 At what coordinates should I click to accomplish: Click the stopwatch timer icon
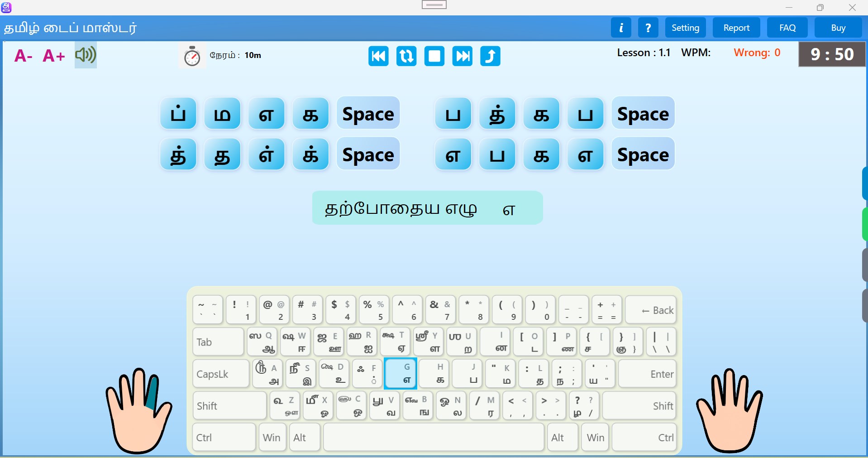click(x=192, y=56)
